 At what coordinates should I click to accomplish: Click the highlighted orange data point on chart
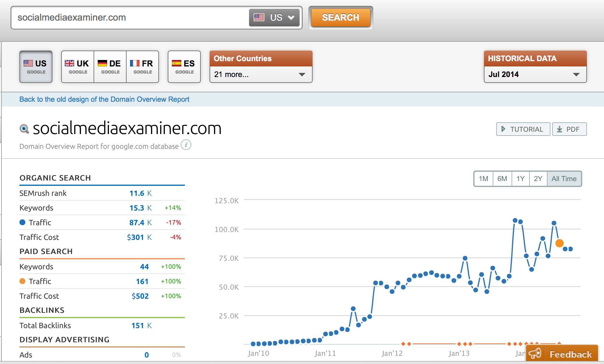click(x=560, y=243)
